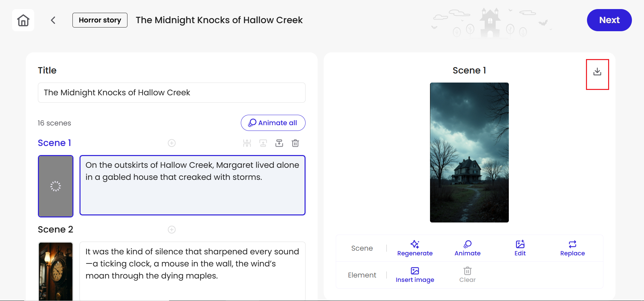Proceed with the Next button
Image resolution: width=644 pixels, height=301 pixels.
609,20
